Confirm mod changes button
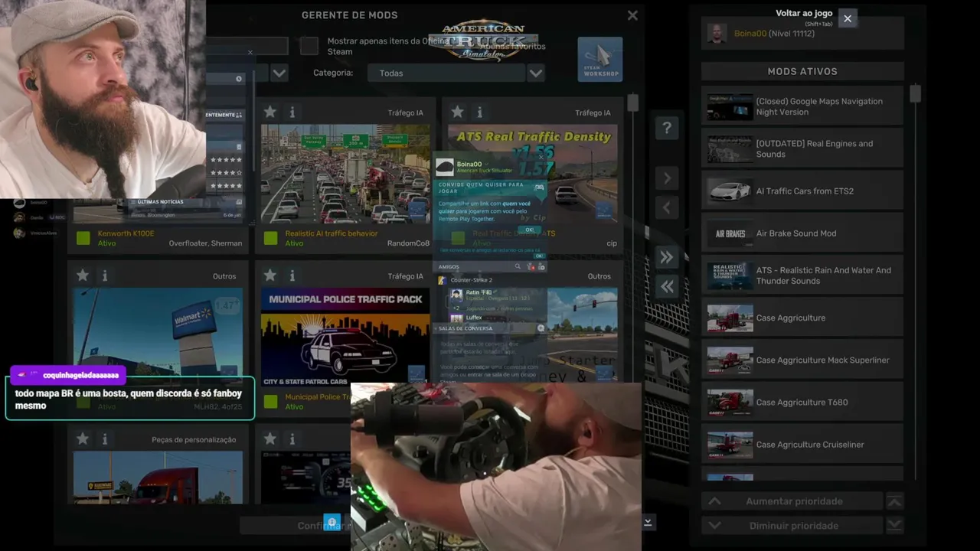The image size is (980, 551). pos(295,526)
